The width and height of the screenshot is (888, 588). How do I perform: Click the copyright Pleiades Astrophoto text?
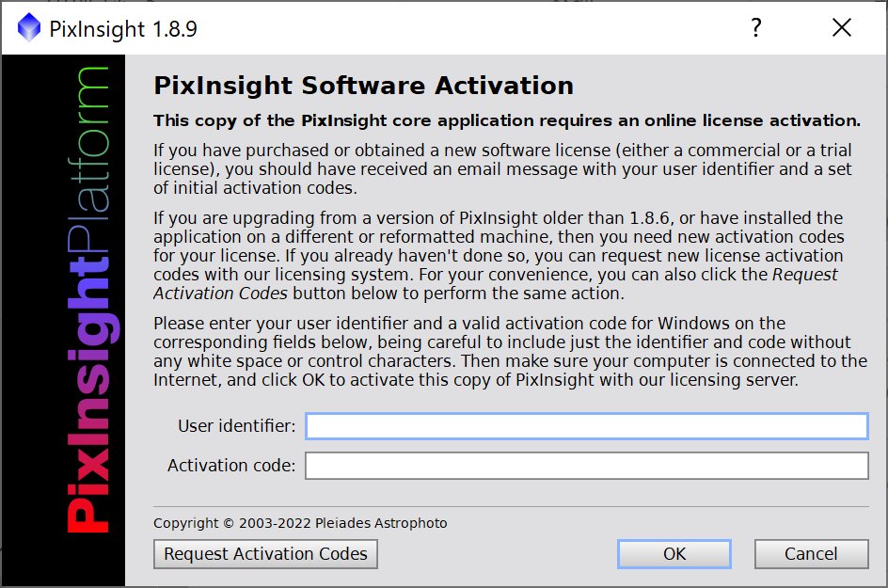tap(300, 523)
